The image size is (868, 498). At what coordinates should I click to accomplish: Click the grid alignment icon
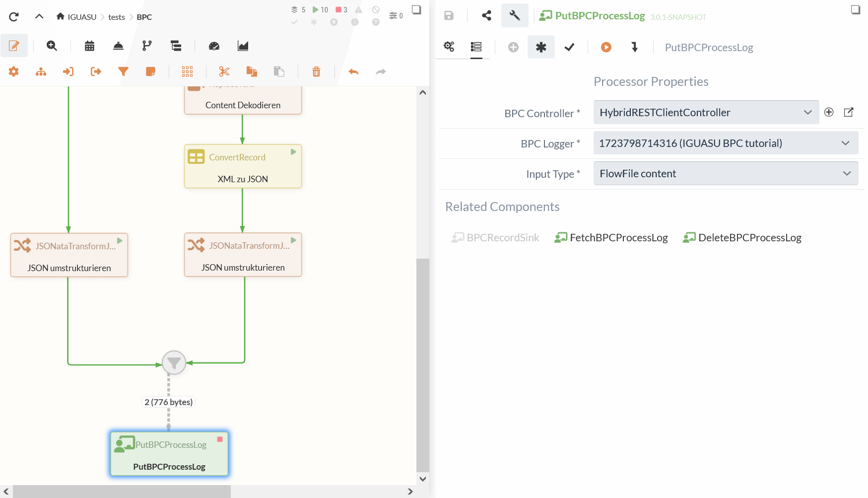[x=187, y=71]
